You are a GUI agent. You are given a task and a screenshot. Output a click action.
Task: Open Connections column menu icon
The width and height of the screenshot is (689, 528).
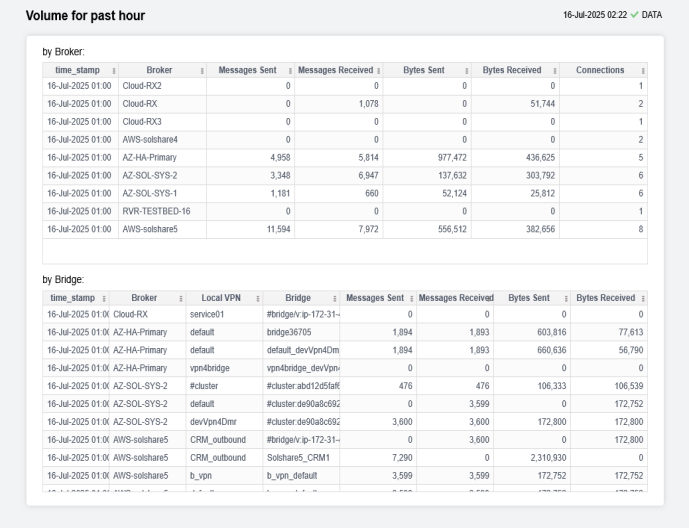642,71
